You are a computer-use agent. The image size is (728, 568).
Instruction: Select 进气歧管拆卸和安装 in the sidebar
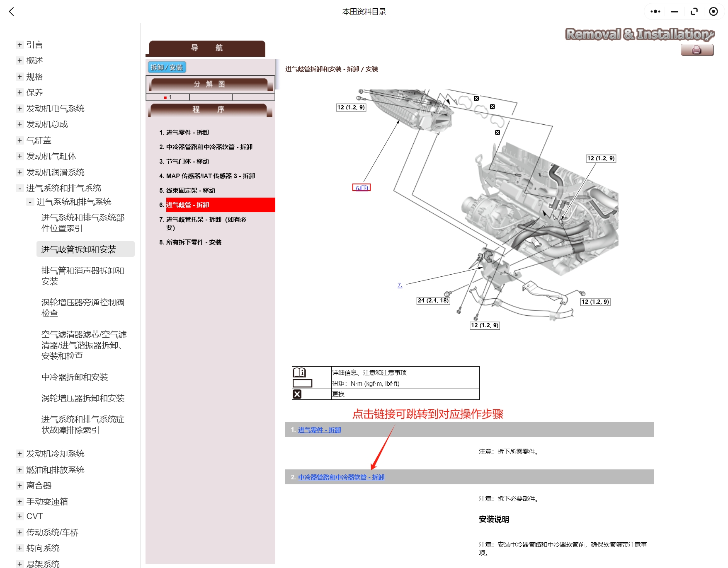(x=79, y=249)
